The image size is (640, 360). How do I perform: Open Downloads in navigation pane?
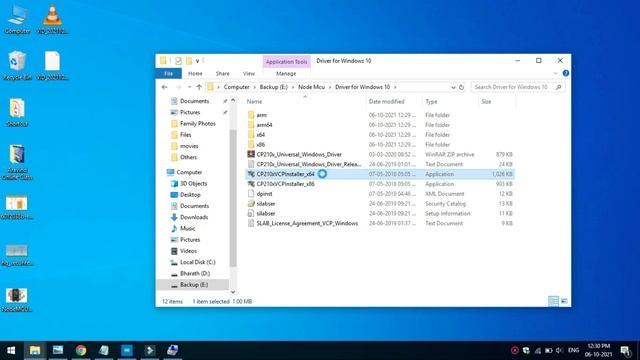tap(194, 217)
